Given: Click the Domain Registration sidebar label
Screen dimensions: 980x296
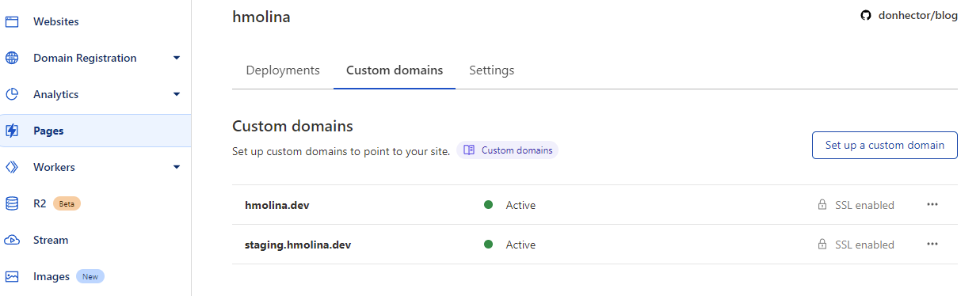Looking at the screenshot, I should click(85, 58).
